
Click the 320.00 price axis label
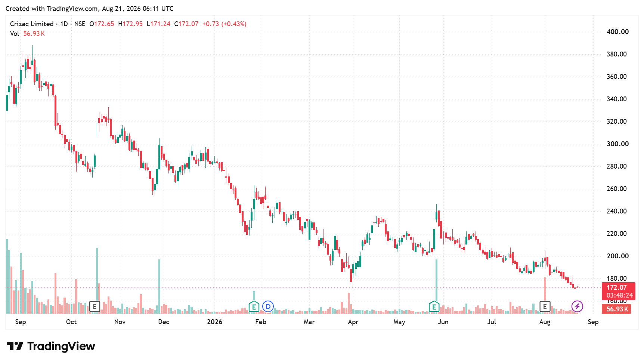617,121
